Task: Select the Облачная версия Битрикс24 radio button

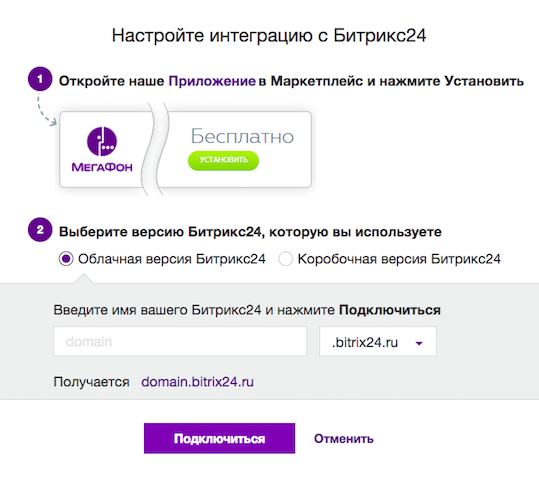Action: point(66,259)
